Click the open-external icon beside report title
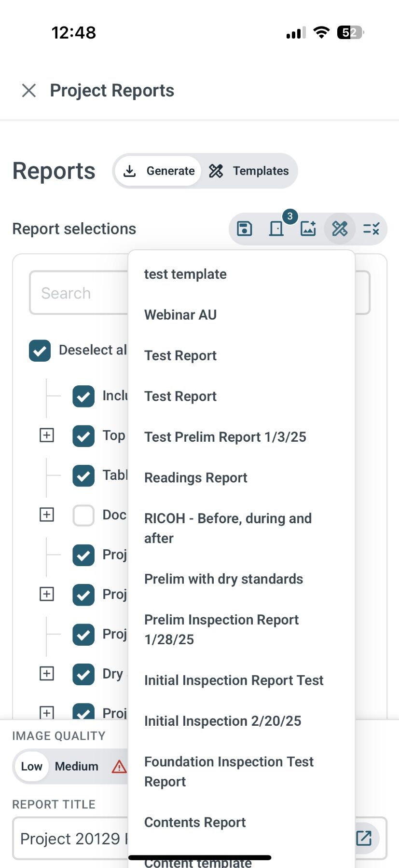This screenshot has width=399, height=868. pyautogui.click(x=364, y=838)
